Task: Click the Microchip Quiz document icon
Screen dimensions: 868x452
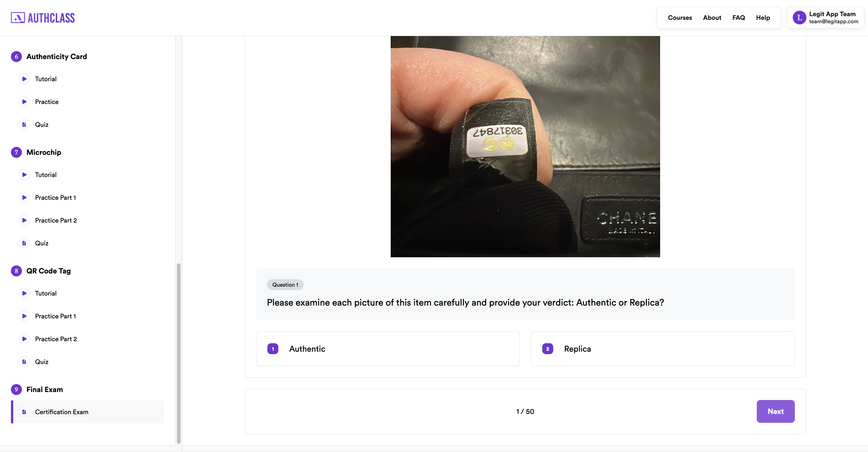Action: pyautogui.click(x=24, y=243)
